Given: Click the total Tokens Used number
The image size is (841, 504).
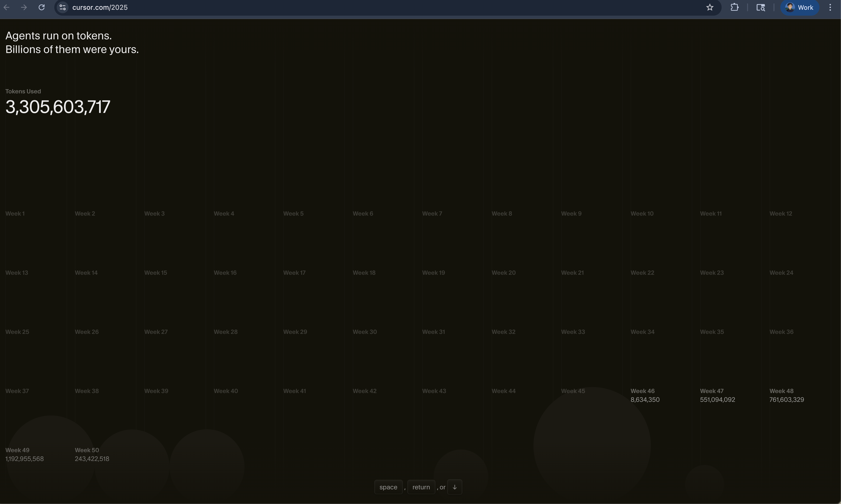Looking at the screenshot, I should [58, 107].
